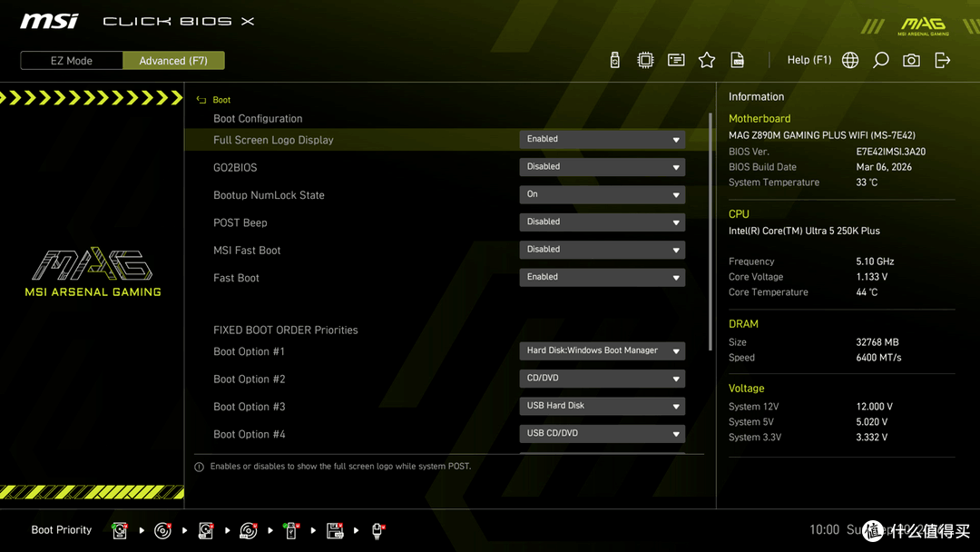The width and height of the screenshot is (980, 552).
Task: Open Favorites star icon
Action: 707,60
